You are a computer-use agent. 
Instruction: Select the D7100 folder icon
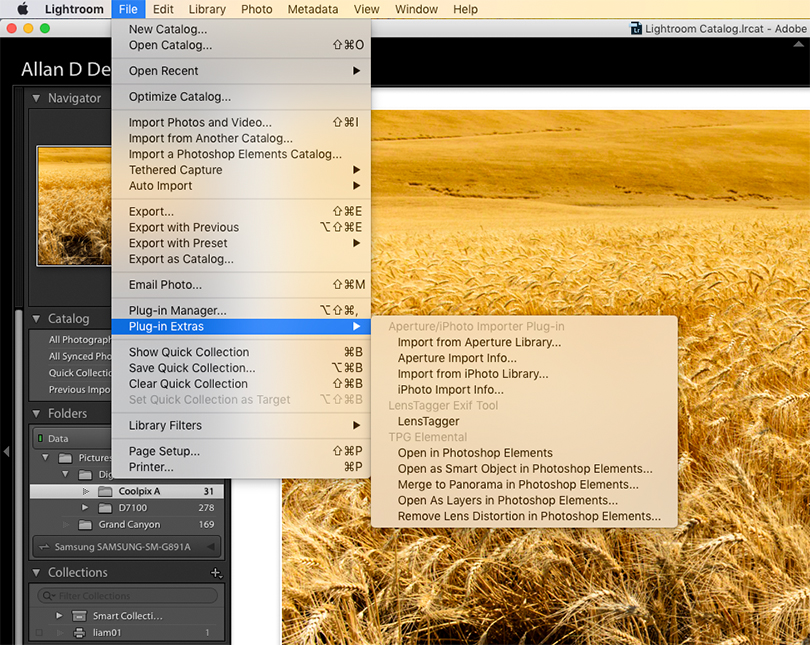105,508
